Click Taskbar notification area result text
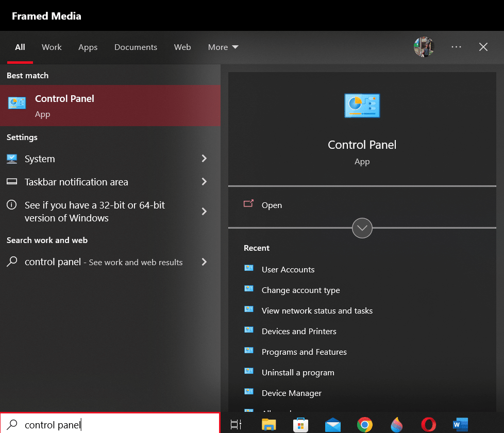The image size is (504, 433). point(76,182)
